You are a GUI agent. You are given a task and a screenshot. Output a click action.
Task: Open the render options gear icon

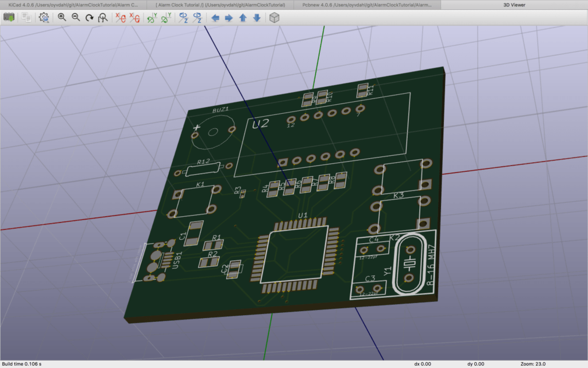click(x=43, y=17)
